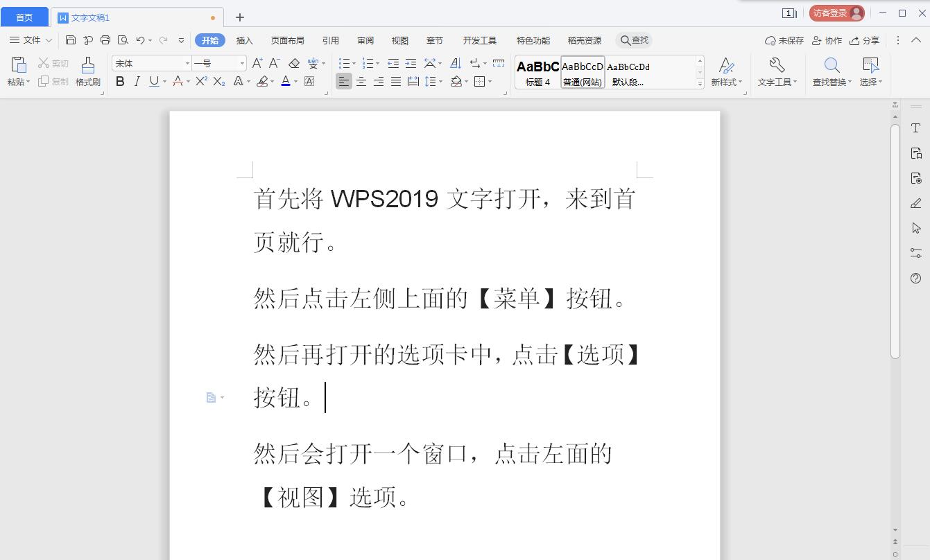Open the font color swatch

[286, 81]
